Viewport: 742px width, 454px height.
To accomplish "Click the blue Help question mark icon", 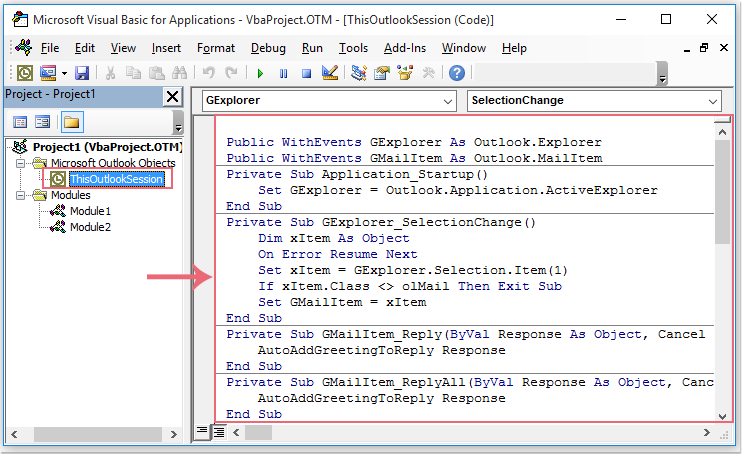I will pyautogui.click(x=457, y=73).
